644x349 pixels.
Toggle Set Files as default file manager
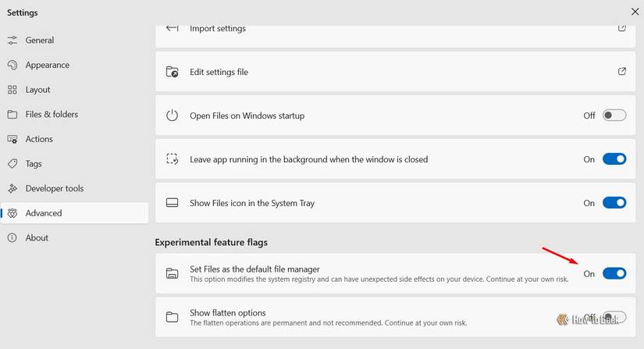coord(614,273)
